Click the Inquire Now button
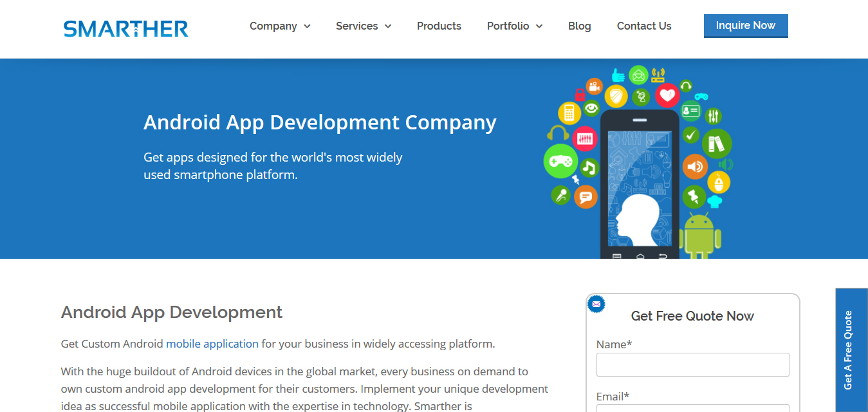Viewport: 868px width, 412px height. 746,26
